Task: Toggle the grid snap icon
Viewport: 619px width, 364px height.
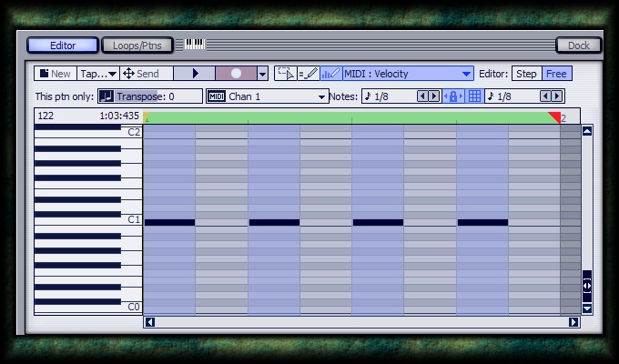Action: click(474, 96)
